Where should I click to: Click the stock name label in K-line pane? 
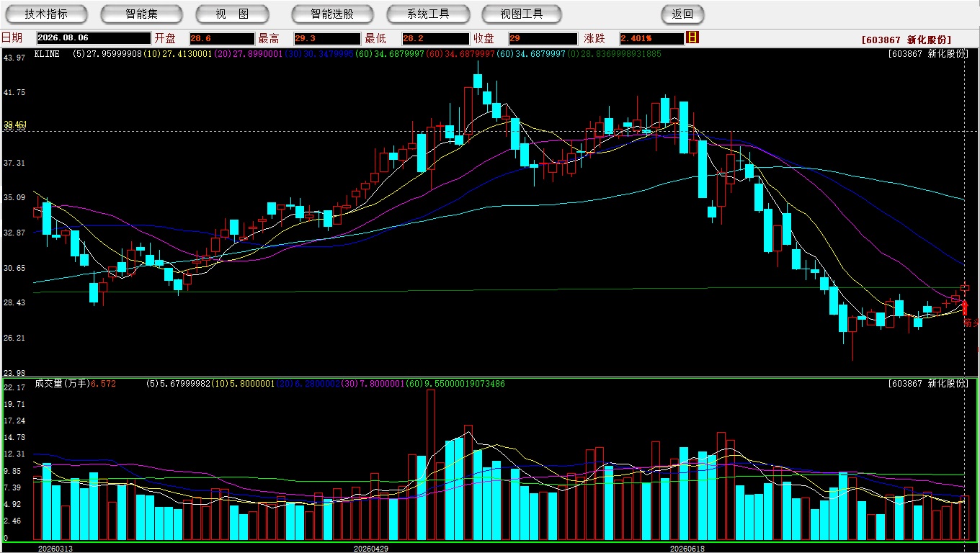tap(928, 54)
